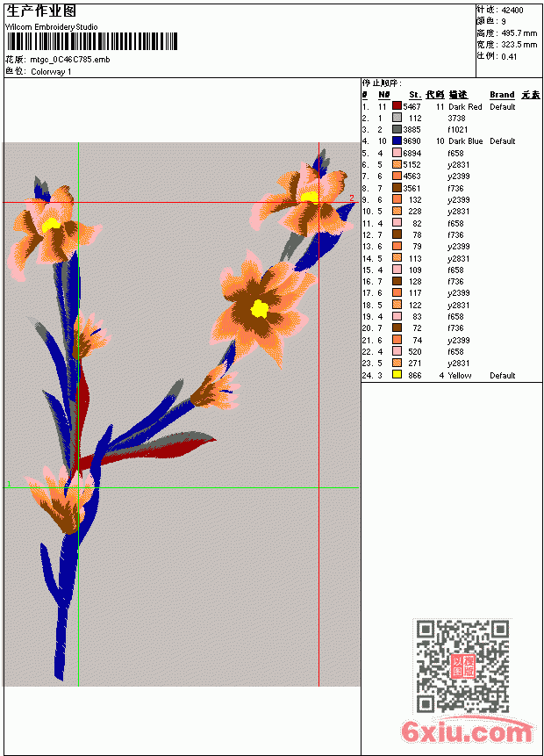Select the pink swatch in stop 19
Screen dimensions: 544x756
pos(397,317)
